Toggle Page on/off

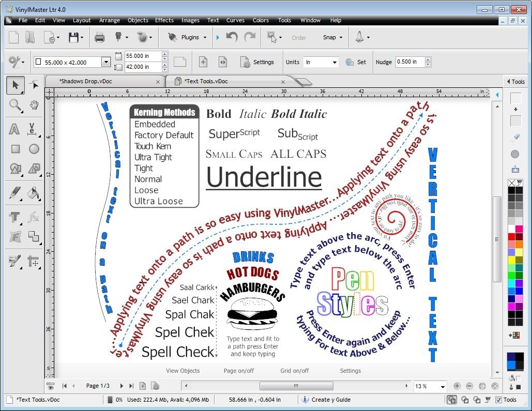238,371
